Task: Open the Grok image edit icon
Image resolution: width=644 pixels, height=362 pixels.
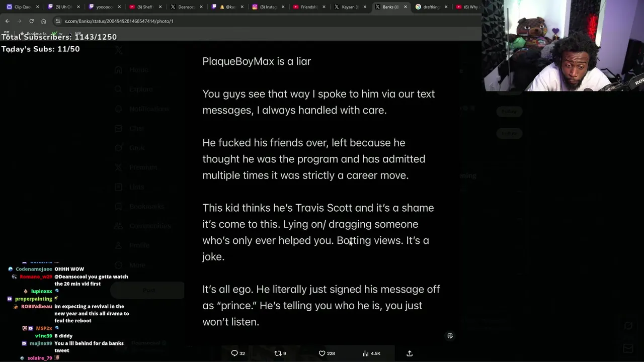Action: click(450, 336)
